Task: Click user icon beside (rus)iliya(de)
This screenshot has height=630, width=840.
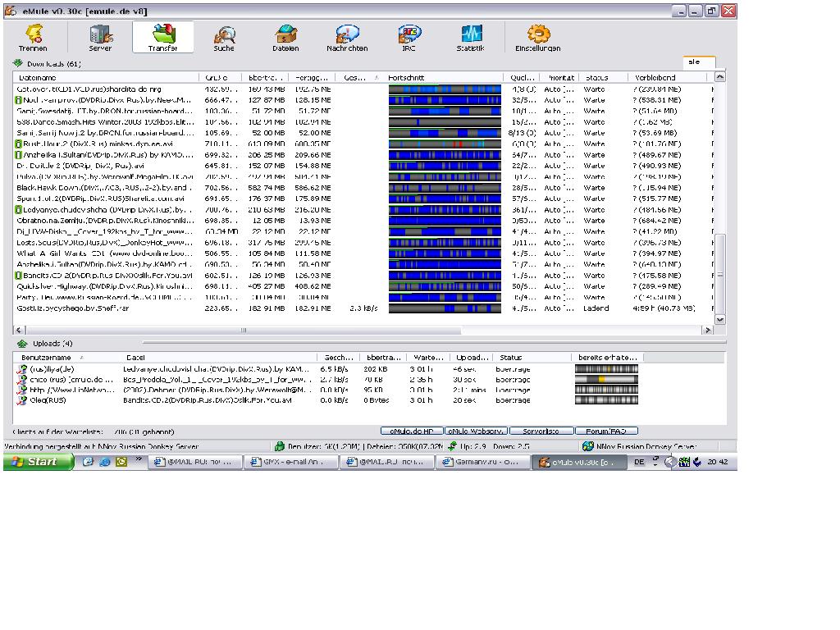Action: (x=22, y=369)
